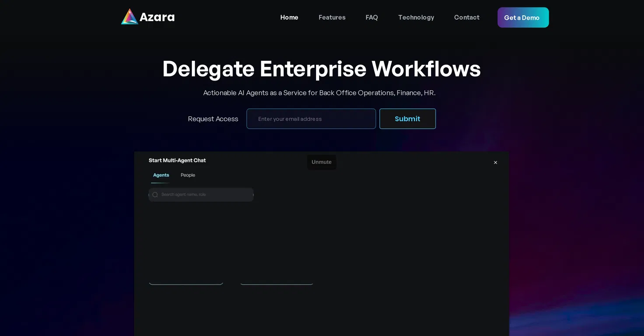Click the Request Access label
644x336 pixels.
213,119
